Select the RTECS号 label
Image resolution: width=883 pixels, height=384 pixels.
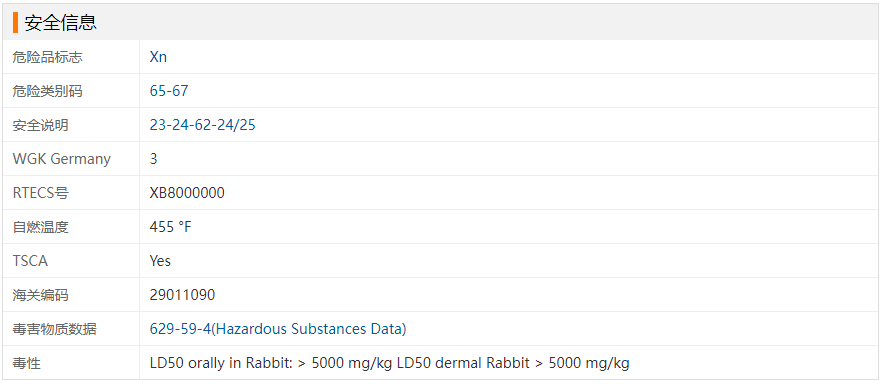[x=41, y=193]
